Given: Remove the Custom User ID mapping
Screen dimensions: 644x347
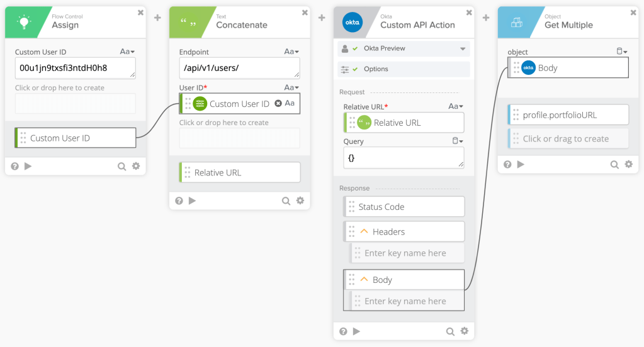Looking at the screenshot, I should point(278,104).
